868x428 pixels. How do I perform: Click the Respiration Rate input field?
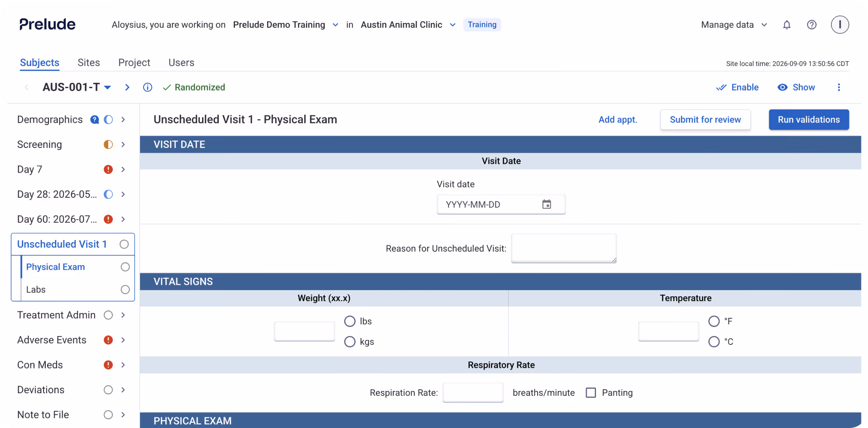(473, 392)
